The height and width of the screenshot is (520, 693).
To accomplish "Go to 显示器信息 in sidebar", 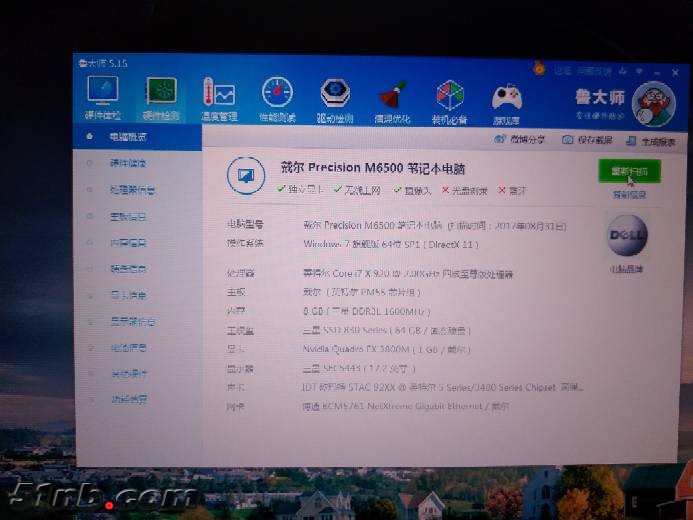I will tap(132, 322).
